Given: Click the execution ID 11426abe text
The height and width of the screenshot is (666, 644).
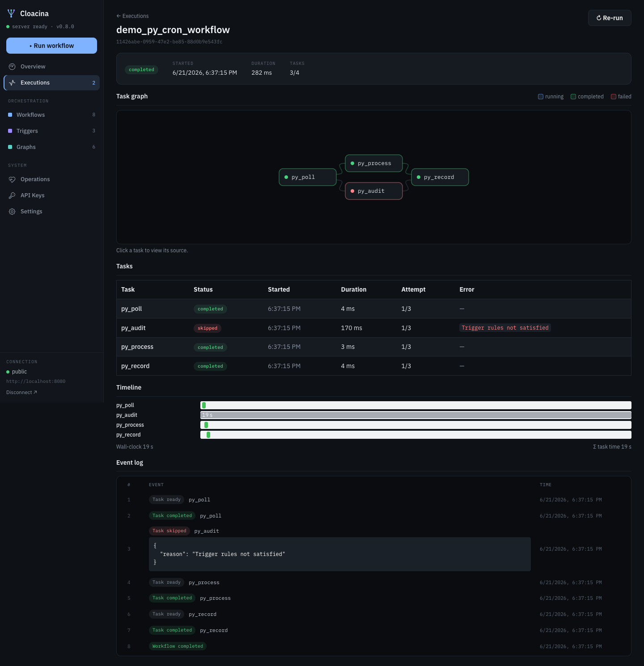Looking at the screenshot, I should click(x=169, y=42).
